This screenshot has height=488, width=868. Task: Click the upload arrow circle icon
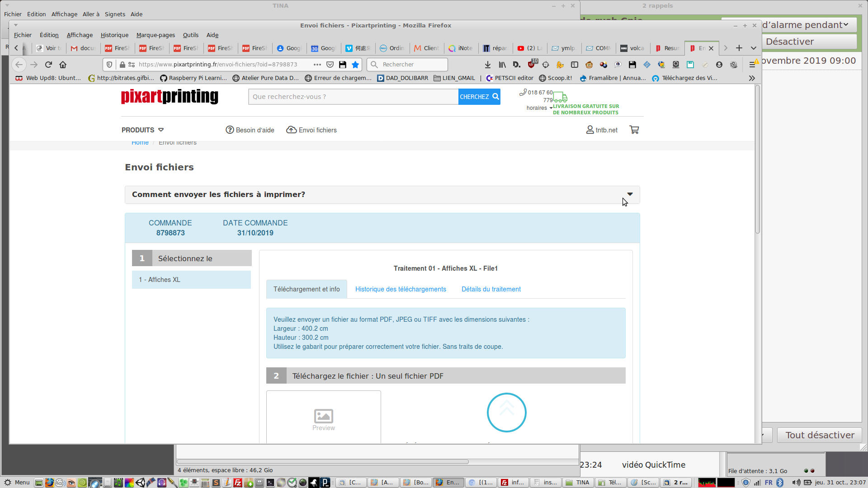(506, 413)
